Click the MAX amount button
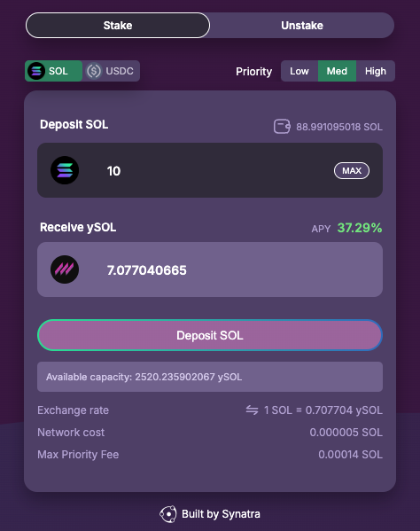Screen dimensions: 420x531 click(x=352, y=171)
